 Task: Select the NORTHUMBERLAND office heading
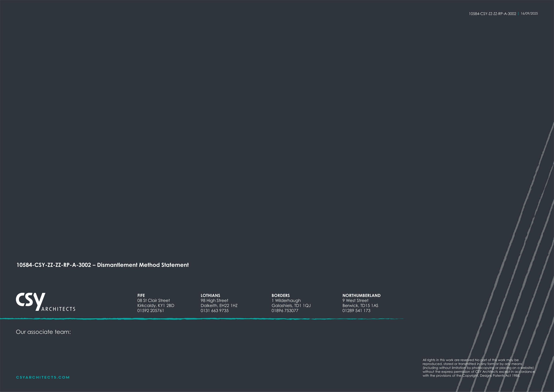coord(361,295)
